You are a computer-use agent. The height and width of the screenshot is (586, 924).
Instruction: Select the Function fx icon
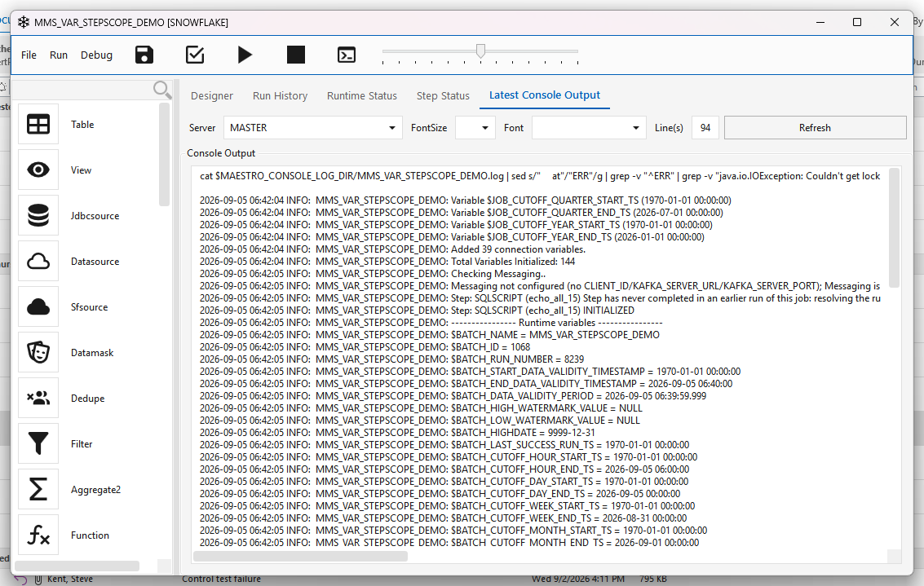click(x=38, y=535)
